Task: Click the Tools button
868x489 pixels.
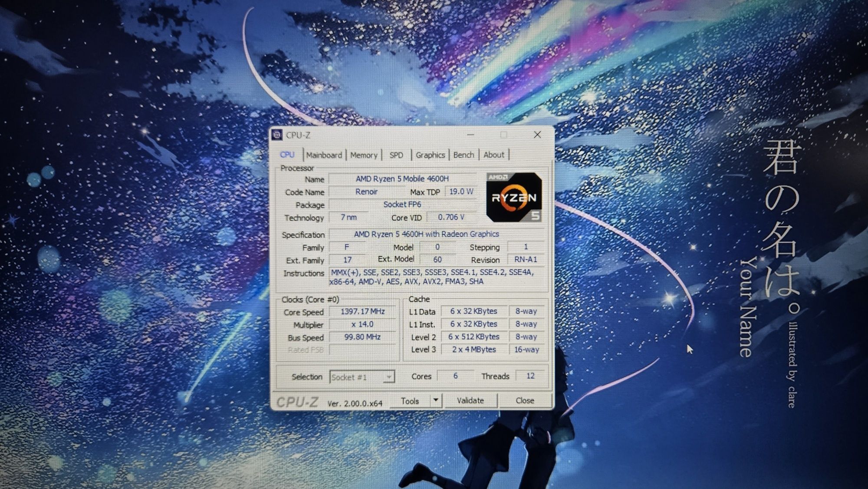Action: (410, 401)
